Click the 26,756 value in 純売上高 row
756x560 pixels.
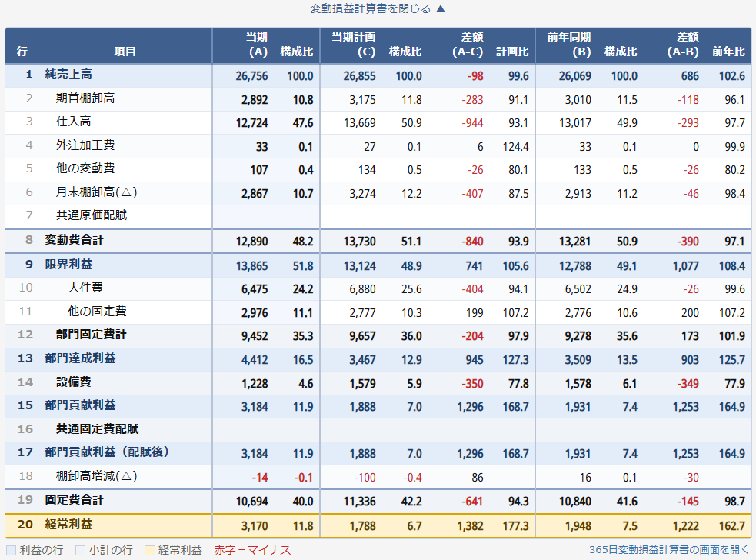(251, 76)
